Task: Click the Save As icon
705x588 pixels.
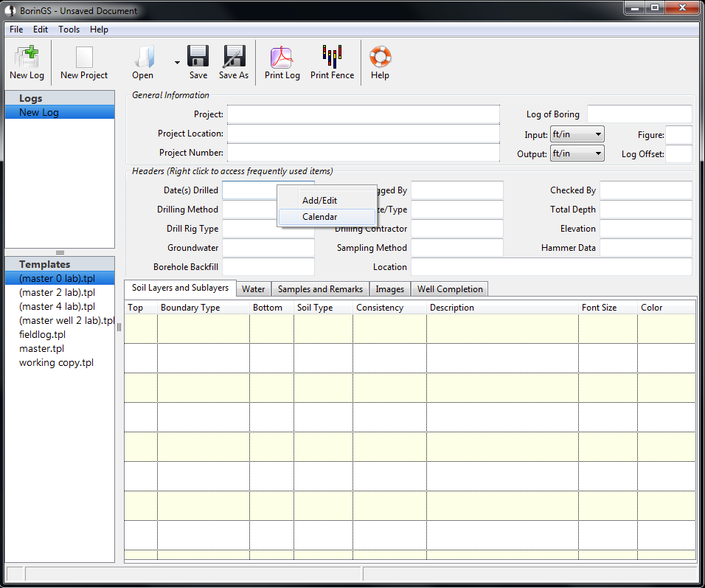Action: tap(235, 56)
